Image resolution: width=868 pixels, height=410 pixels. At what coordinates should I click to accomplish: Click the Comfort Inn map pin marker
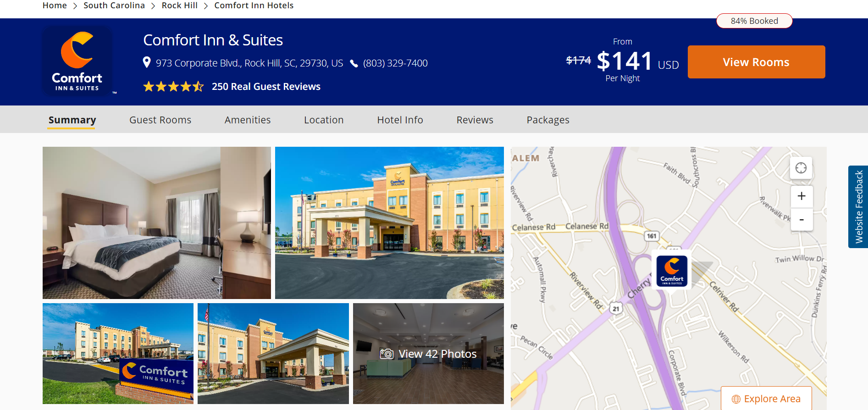coord(672,271)
